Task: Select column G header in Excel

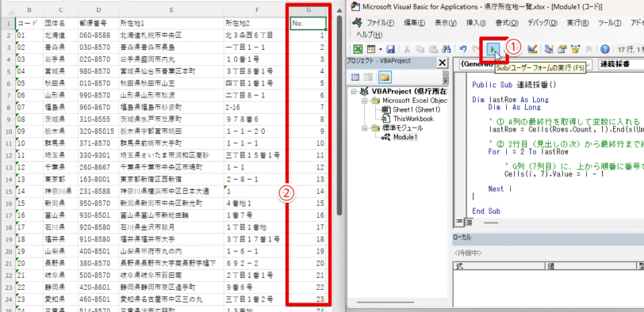Action: [x=309, y=10]
